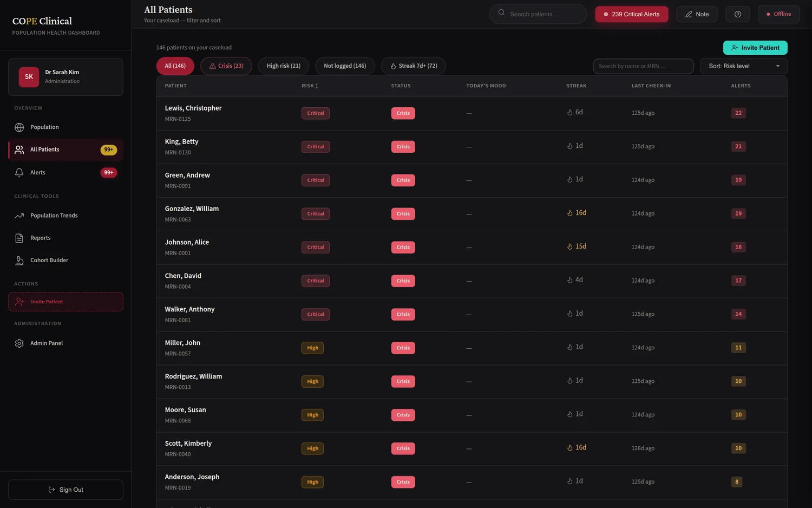The image size is (812, 508).
Task: Open Admin Panel in sidebar
Action: [x=66, y=343]
